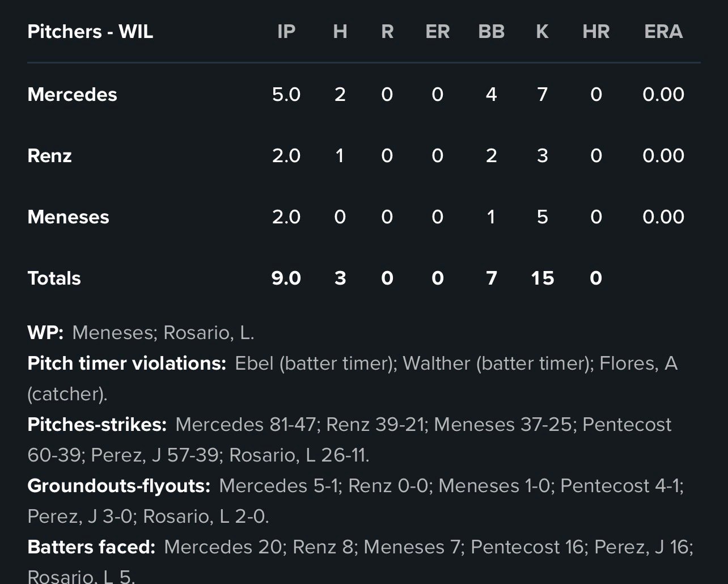Select the Renz pitcher name
This screenshot has height=584, width=728.
pos(49,155)
